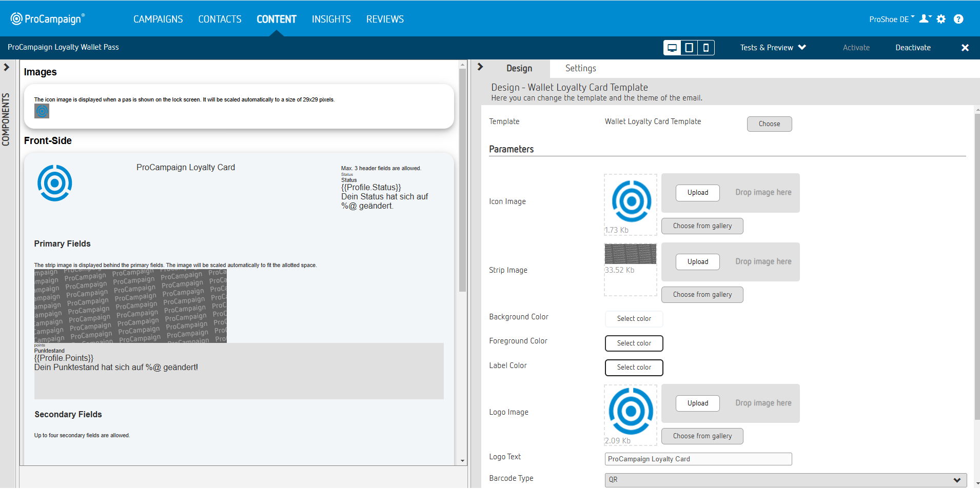Go to the Insights menu
Viewport: 980px width, 489px height.
click(x=331, y=19)
